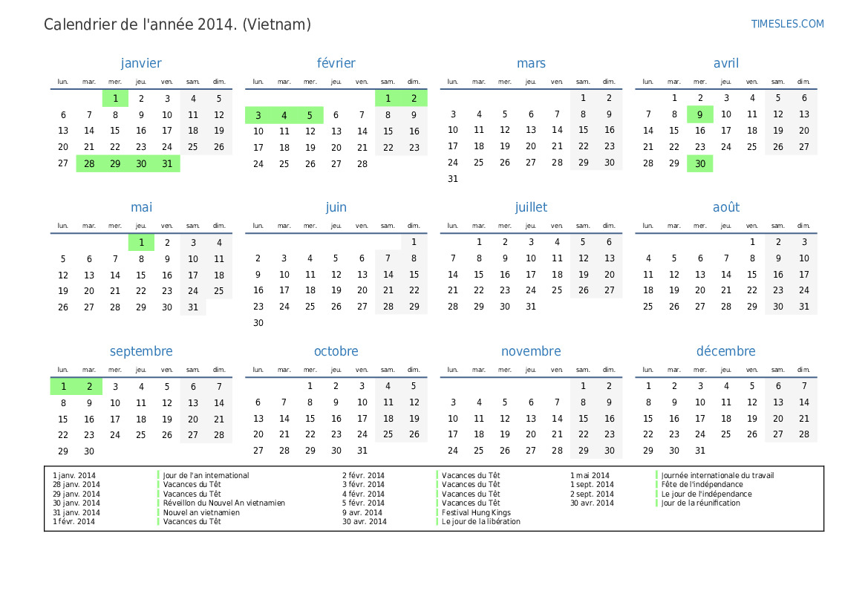Select the green 9 in avril

click(699, 114)
